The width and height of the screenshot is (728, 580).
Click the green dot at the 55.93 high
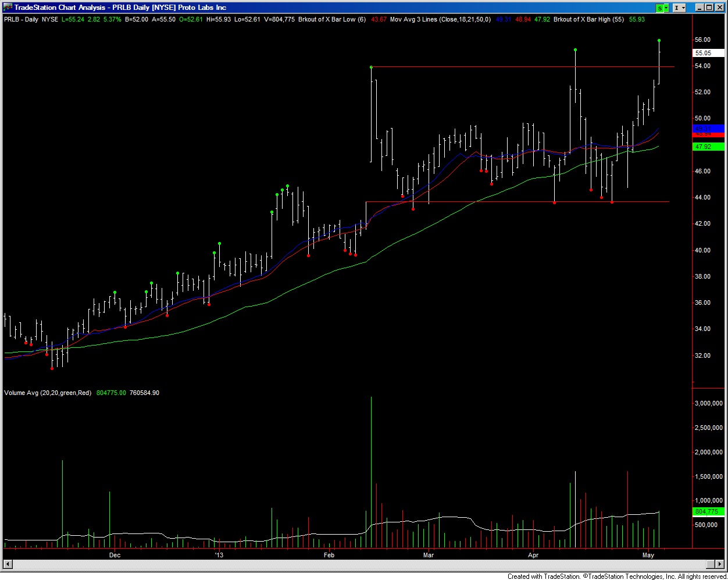pyautogui.click(x=659, y=40)
